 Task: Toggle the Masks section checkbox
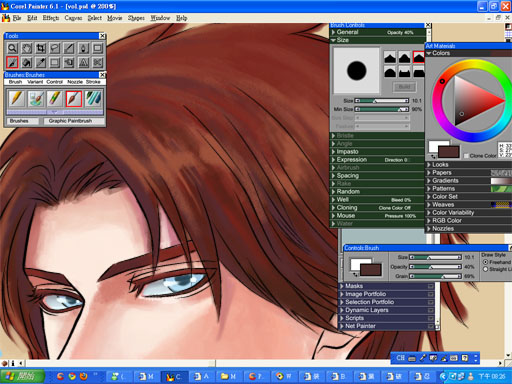coord(431,286)
